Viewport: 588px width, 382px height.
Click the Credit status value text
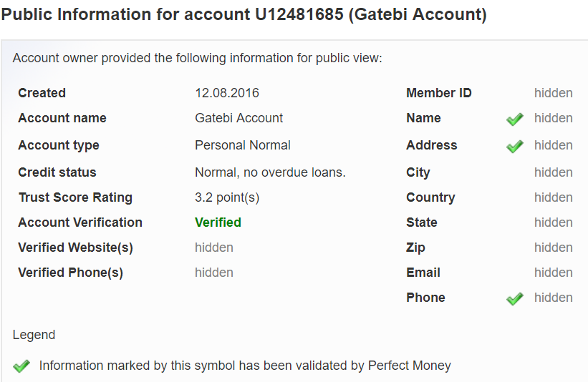tap(270, 172)
